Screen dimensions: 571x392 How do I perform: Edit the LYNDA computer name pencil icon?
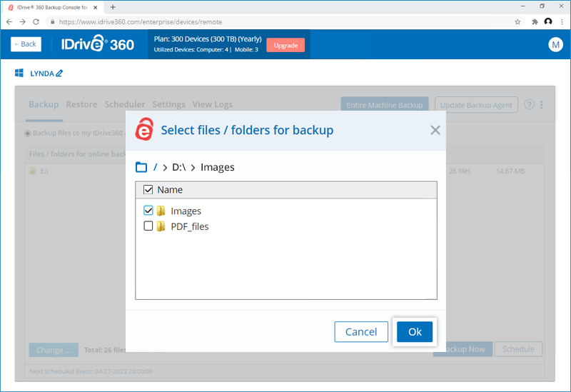pyautogui.click(x=59, y=74)
